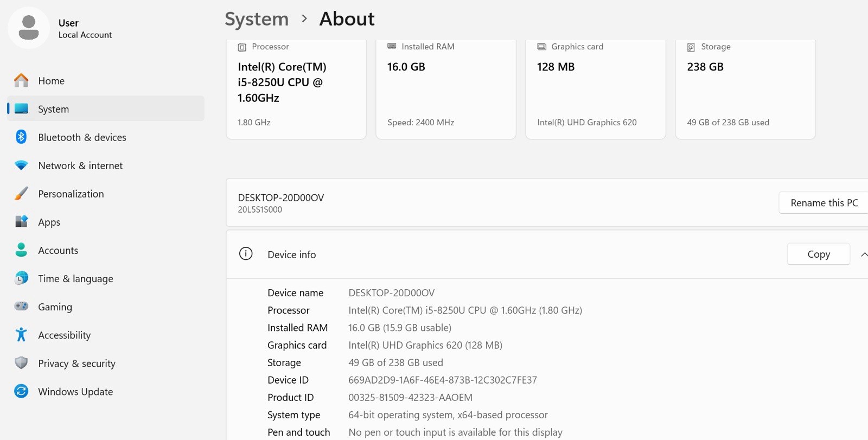
Task: Click the Accounts person icon
Action: coord(21,250)
